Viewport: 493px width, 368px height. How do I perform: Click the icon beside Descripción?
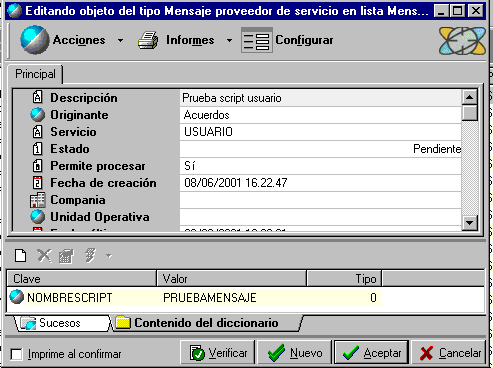tap(37, 97)
